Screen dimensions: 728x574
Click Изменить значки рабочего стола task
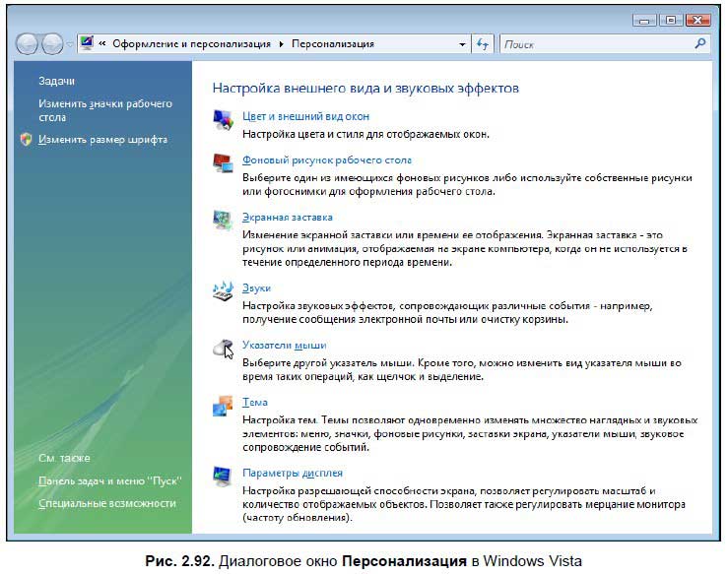tap(105, 110)
